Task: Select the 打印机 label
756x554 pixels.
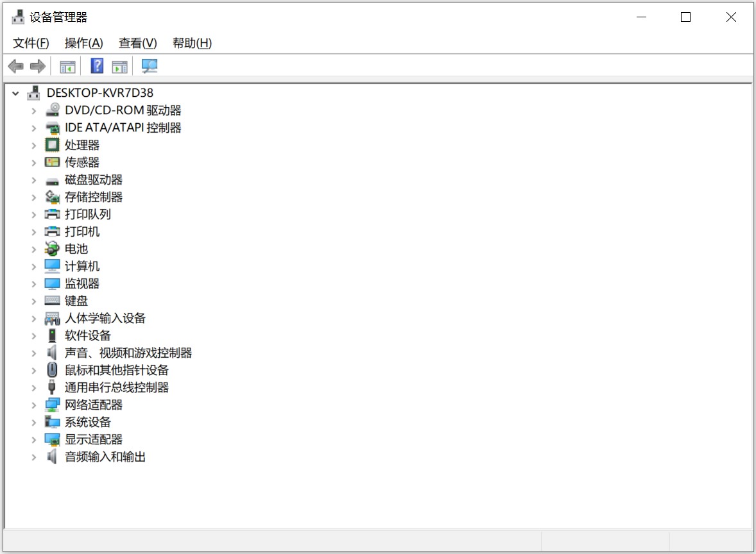Action: pyautogui.click(x=82, y=231)
